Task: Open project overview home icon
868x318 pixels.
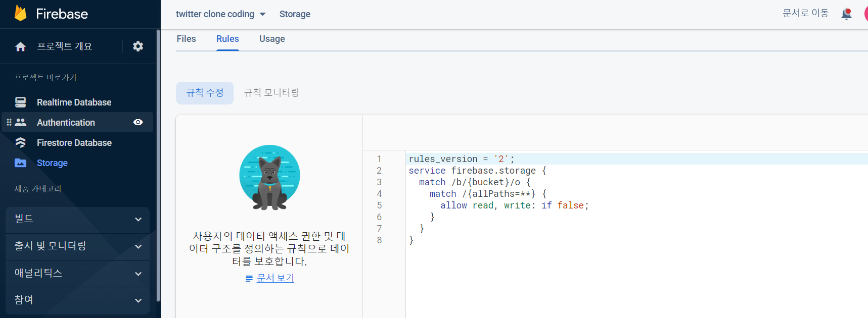Action: click(x=20, y=46)
